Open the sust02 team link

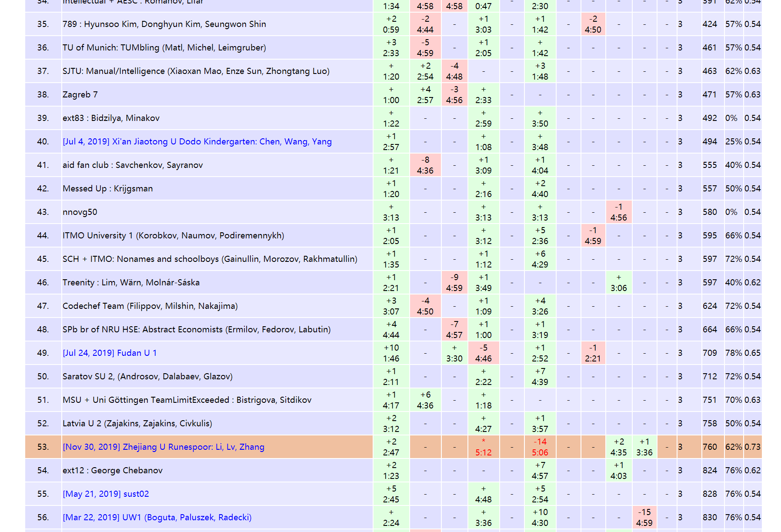(x=106, y=494)
